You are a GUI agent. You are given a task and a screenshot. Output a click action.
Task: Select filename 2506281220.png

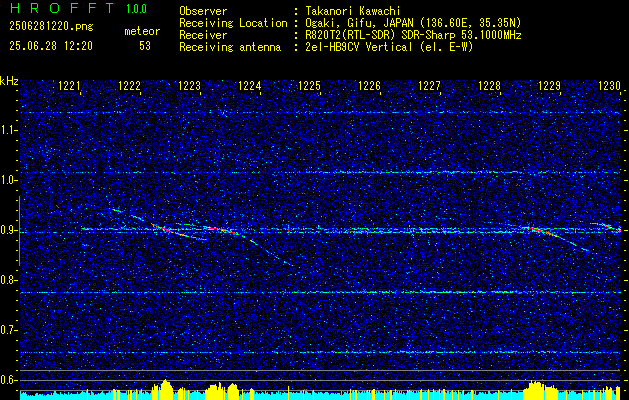click(51, 27)
